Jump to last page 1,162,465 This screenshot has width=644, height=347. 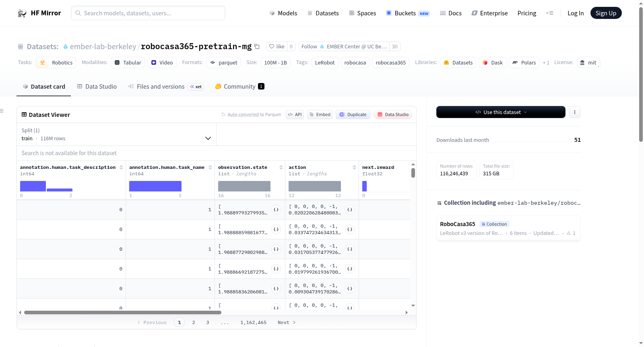tap(254, 322)
